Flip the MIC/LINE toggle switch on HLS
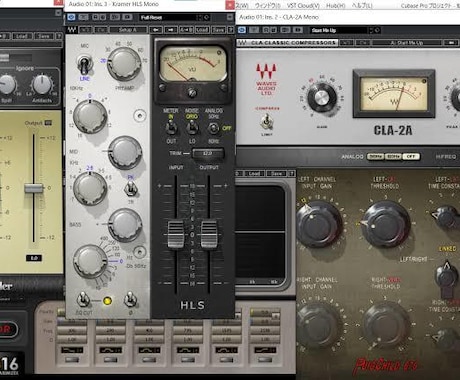 pos(84,65)
